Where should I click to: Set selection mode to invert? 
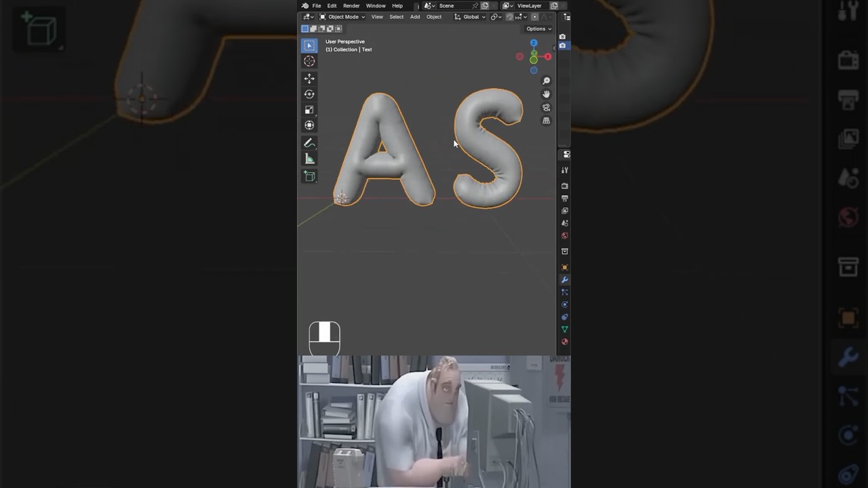[330, 28]
